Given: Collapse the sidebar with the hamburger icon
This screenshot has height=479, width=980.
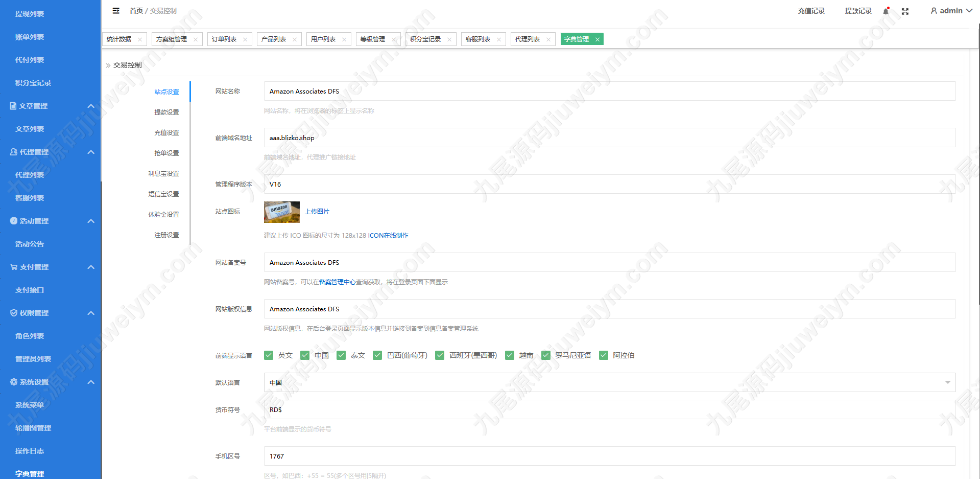Looking at the screenshot, I should [x=116, y=11].
